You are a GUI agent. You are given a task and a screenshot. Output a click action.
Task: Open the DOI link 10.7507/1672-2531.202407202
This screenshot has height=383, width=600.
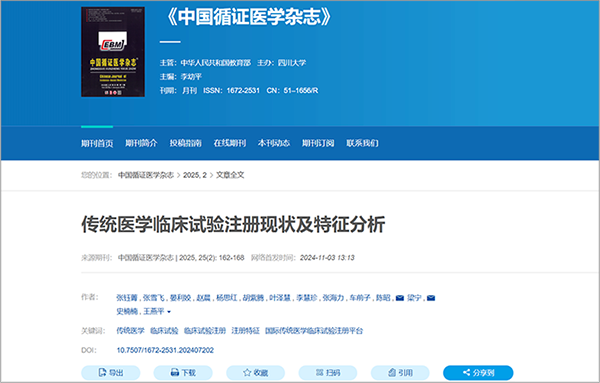pyautogui.click(x=165, y=350)
